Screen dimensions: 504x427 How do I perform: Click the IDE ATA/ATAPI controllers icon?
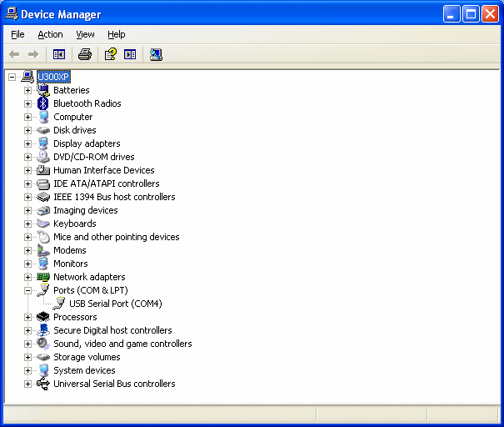click(x=43, y=183)
